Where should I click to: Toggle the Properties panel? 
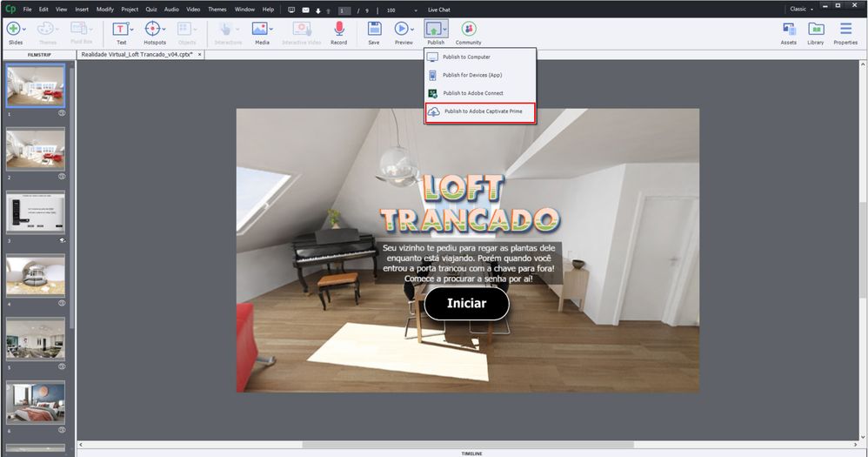845,30
